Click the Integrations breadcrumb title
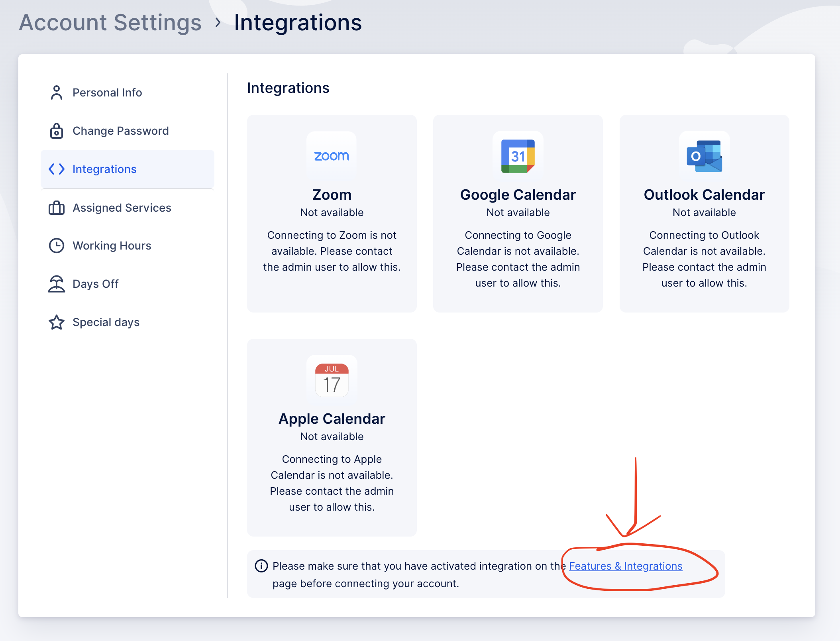840x641 pixels. (x=298, y=22)
